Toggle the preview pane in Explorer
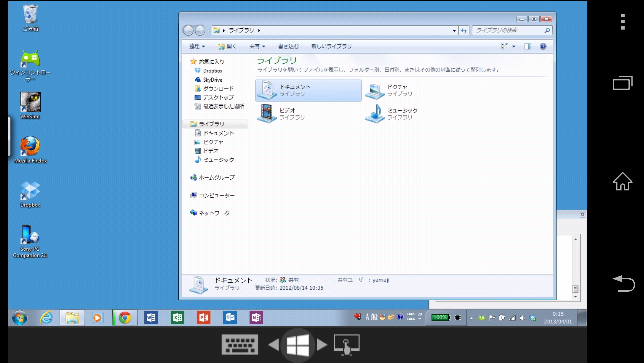This screenshot has width=644, height=363. pyautogui.click(x=528, y=46)
